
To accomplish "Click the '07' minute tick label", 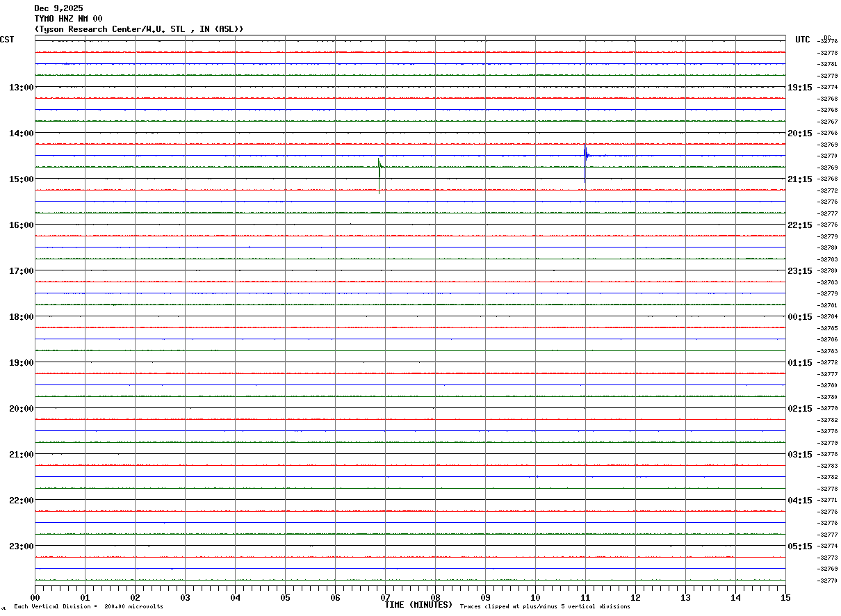I will point(385,597).
